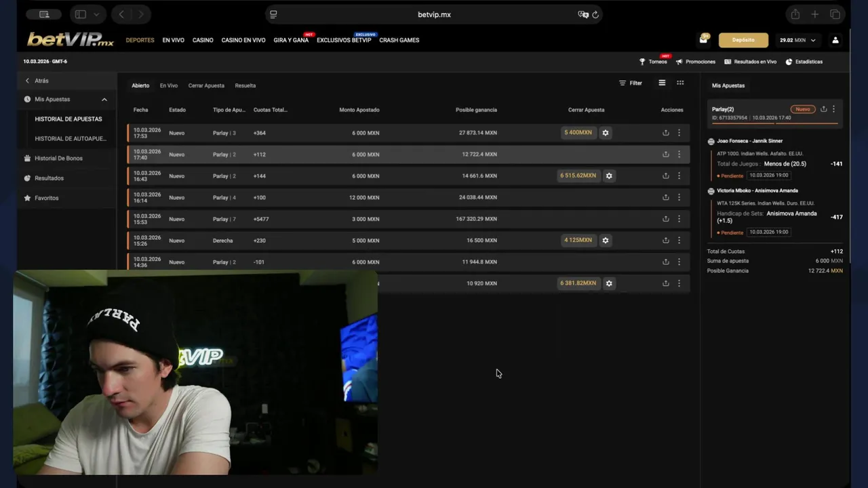
Task: Switch to the Cerrar Apuesta tab
Action: pos(206,85)
